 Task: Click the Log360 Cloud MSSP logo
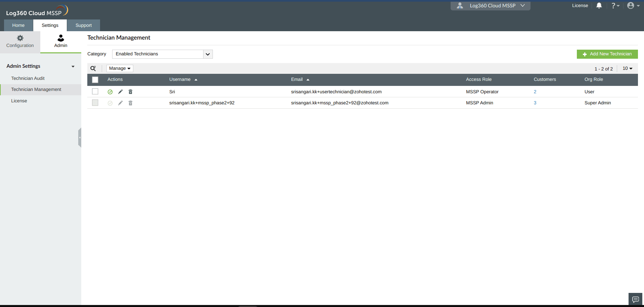37,11
